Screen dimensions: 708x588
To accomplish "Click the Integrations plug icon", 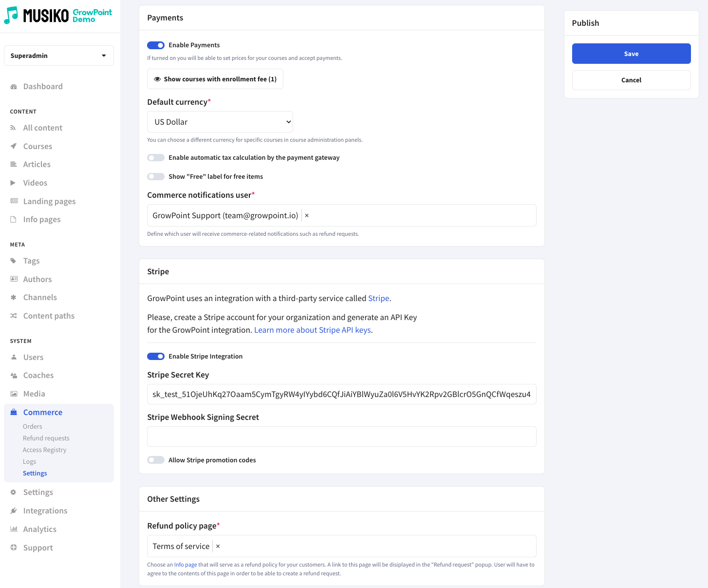I will tap(14, 511).
